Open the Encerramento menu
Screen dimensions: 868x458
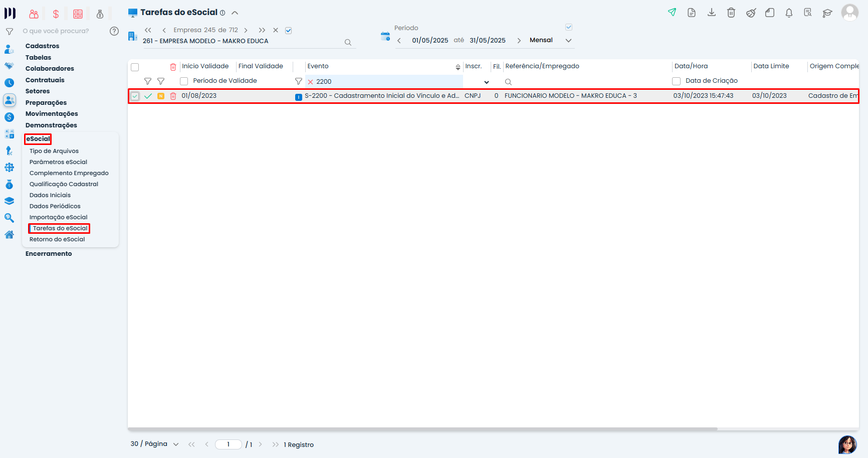pos(49,254)
